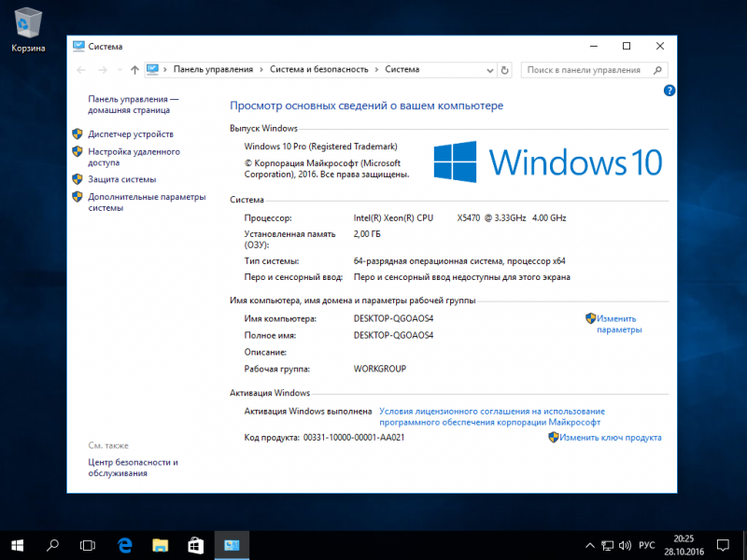Open Task View on the taskbar
The width and height of the screenshot is (747, 560).
tap(88, 546)
